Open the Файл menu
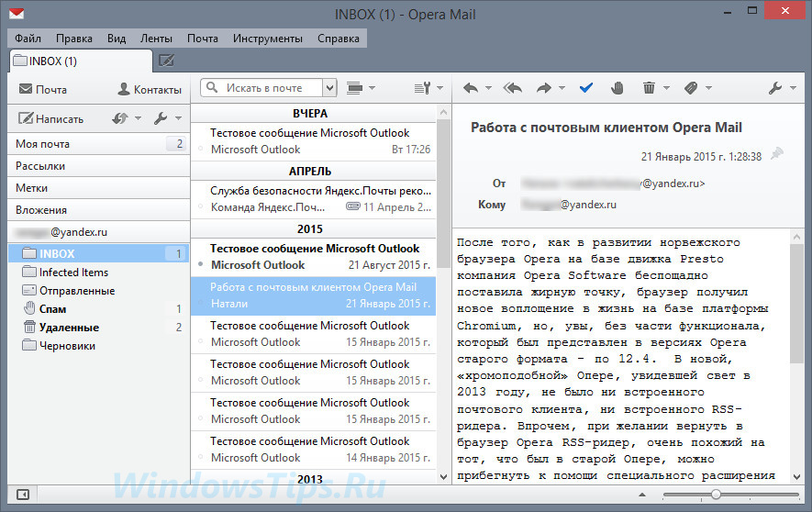This screenshot has height=512, width=812. point(28,39)
